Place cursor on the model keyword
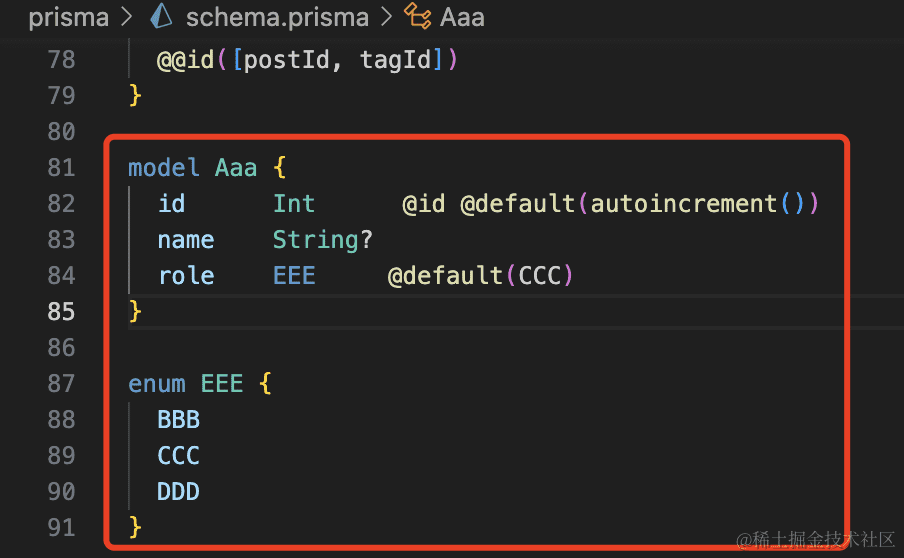 (x=164, y=167)
